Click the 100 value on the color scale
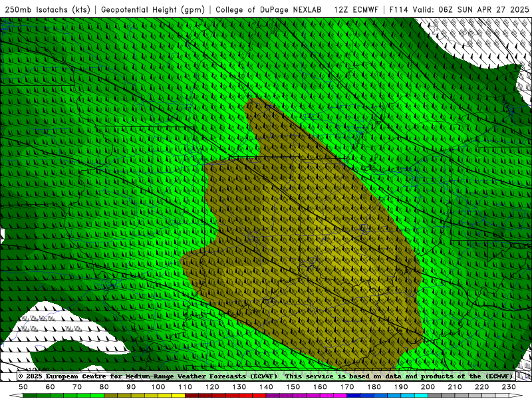Screen dimensions: 532x399 coord(158,387)
